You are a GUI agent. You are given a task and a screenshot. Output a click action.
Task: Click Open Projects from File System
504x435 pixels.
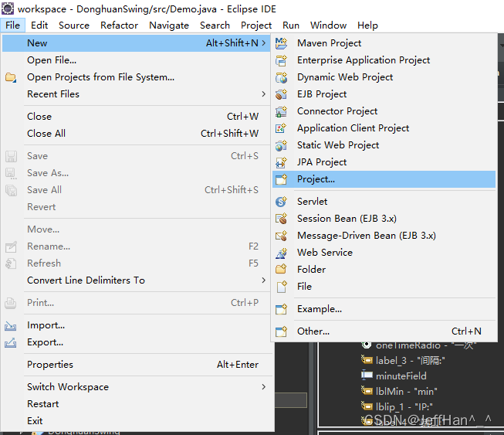pos(100,77)
